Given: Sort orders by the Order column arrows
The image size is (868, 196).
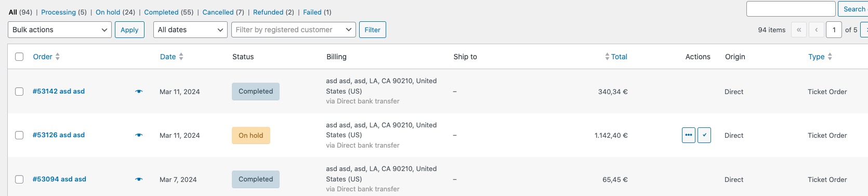Looking at the screenshot, I should coord(58,57).
